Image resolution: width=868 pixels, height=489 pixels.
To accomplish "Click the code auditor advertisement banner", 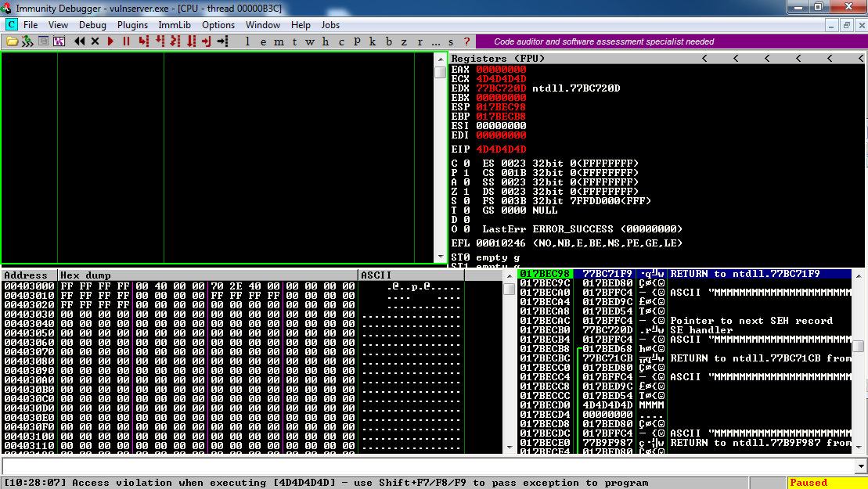I will 603,41.
